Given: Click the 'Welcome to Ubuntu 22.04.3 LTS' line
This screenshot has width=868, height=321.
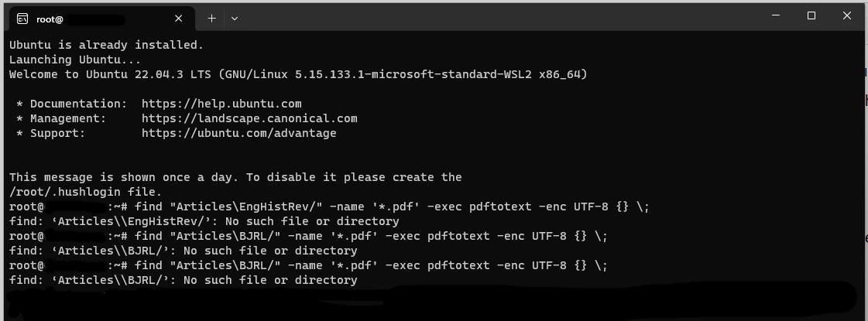Looking at the screenshot, I should coord(298,74).
